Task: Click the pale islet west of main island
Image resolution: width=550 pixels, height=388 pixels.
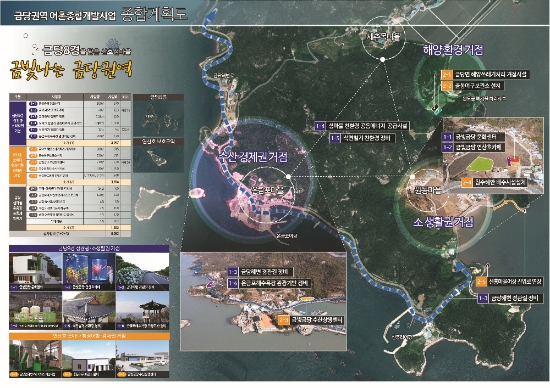Action: 155,203
